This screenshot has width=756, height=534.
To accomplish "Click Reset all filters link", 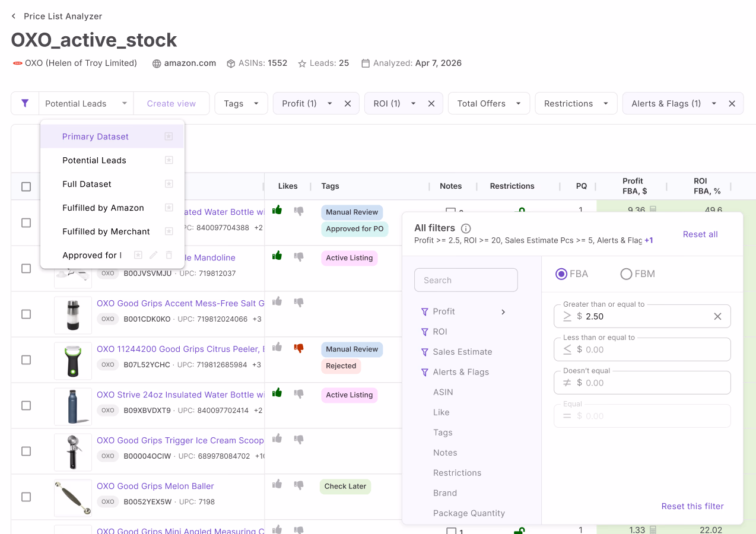I will click(700, 234).
